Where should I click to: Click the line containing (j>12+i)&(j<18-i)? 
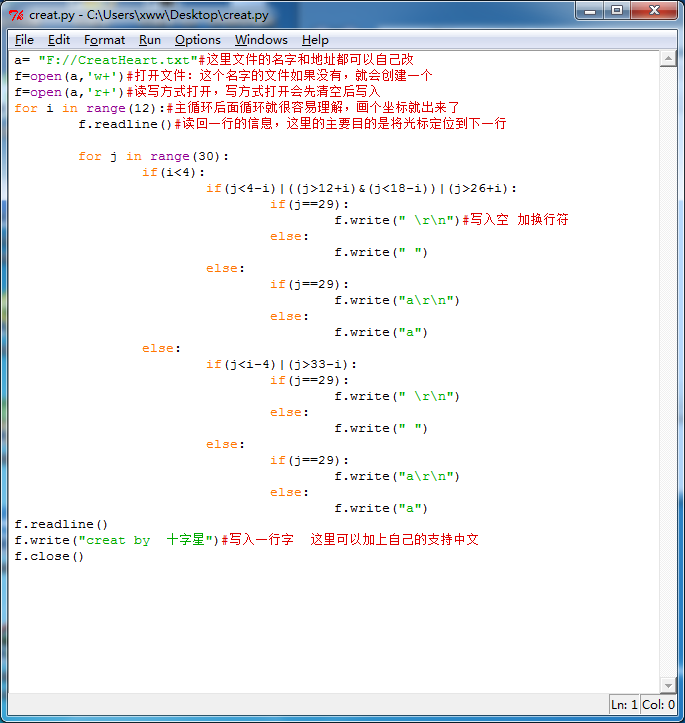tap(361, 188)
